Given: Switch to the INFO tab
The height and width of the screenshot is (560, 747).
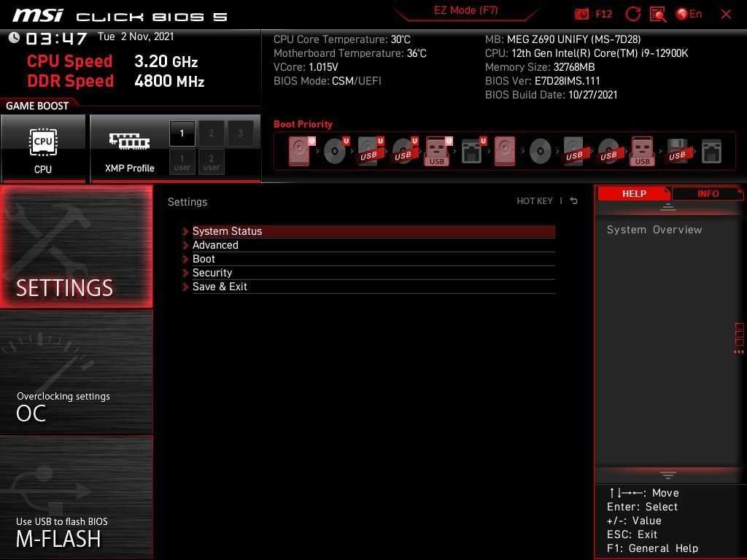Looking at the screenshot, I should pos(708,194).
